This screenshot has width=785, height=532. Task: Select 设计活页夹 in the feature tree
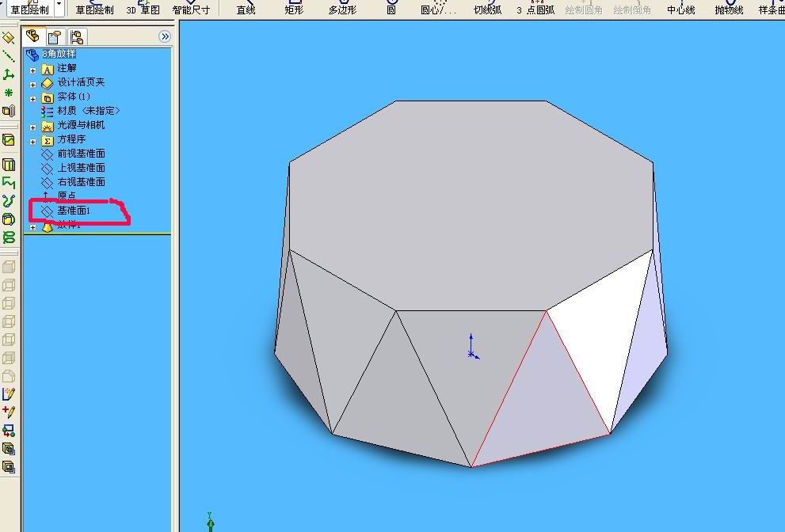tap(81, 82)
